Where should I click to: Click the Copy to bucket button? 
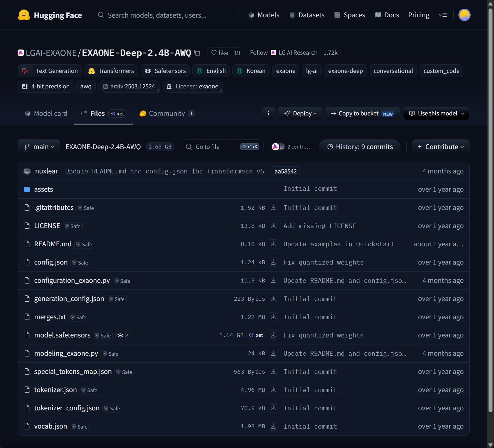coord(362,113)
